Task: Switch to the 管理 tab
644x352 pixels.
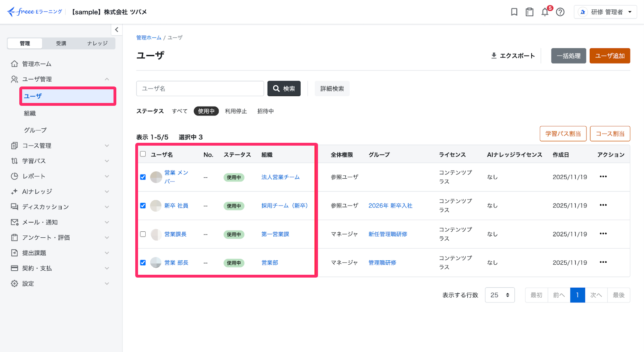Action: click(x=25, y=43)
